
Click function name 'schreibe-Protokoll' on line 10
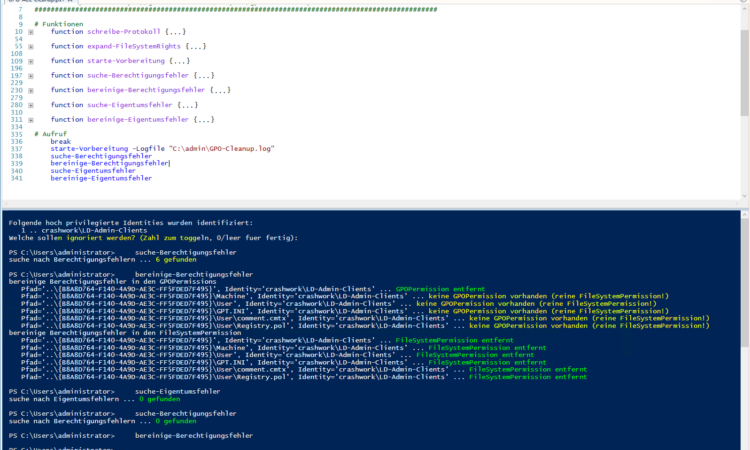[123, 32]
